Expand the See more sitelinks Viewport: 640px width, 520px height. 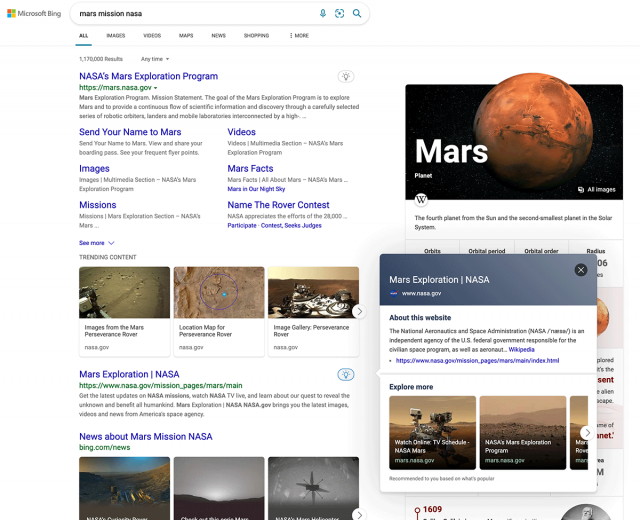[x=97, y=243]
